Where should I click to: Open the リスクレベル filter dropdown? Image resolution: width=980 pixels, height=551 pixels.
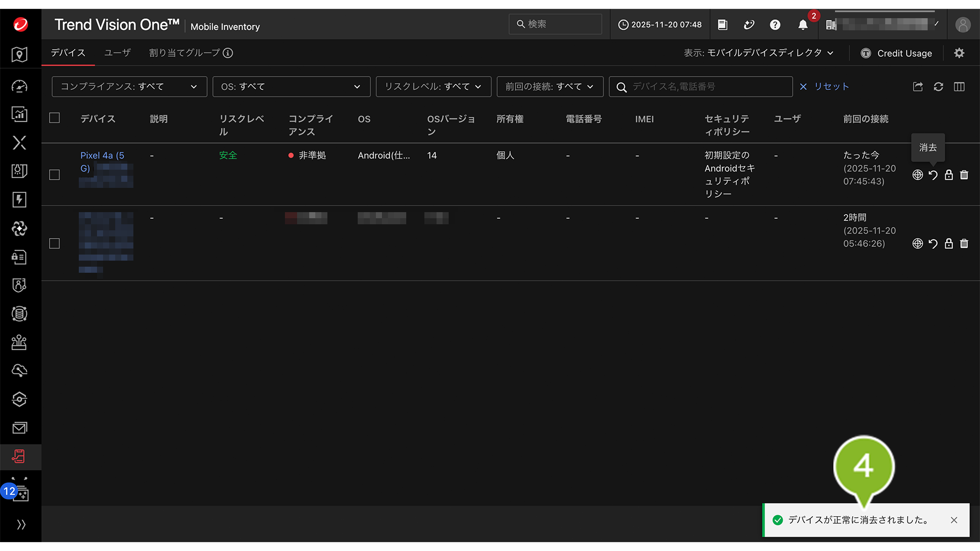click(x=433, y=87)
